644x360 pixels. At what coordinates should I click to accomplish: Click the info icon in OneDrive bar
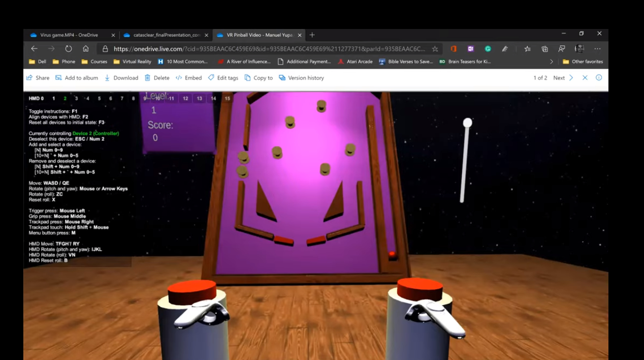pos(599,78)
